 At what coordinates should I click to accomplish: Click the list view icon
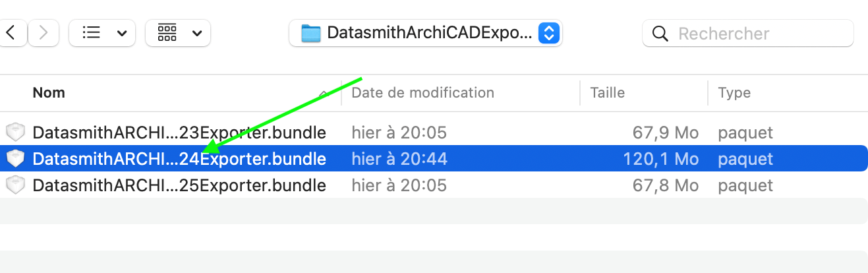click(x=92, y=33)
